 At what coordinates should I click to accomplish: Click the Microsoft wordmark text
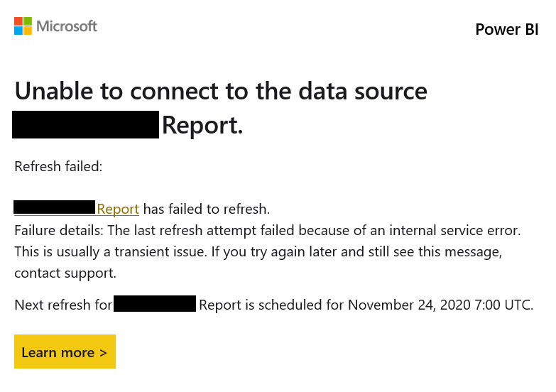67,26
